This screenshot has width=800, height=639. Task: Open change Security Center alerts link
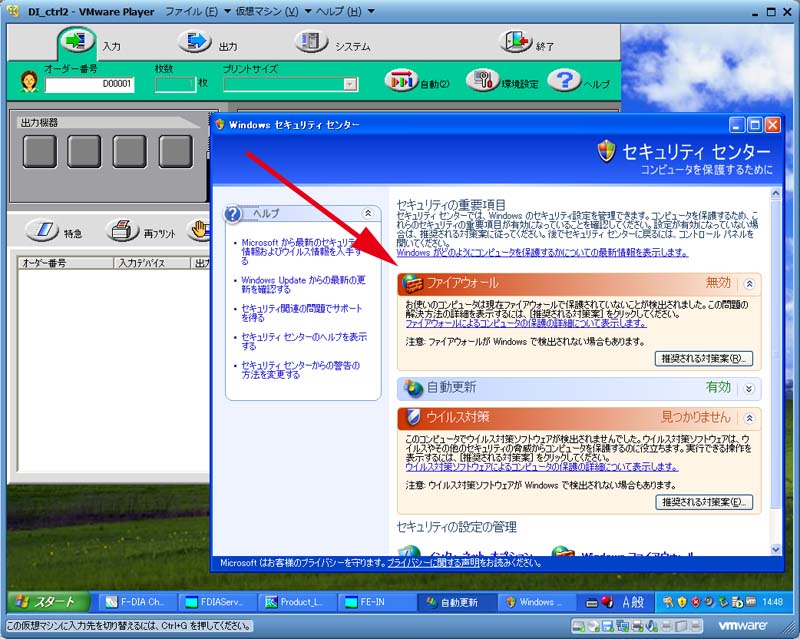(x=301, y=370)
